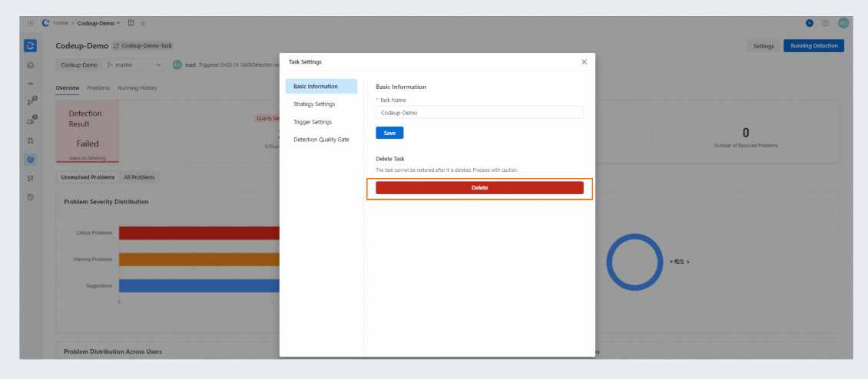Click the root username text
868x379 pixels.
tap(190, 64)
